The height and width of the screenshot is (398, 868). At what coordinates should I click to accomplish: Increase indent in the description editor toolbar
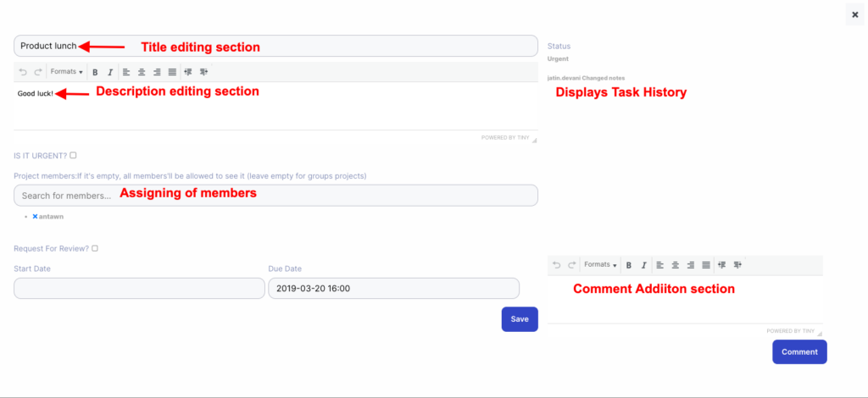pyautogui.click(x=204, y=72)
